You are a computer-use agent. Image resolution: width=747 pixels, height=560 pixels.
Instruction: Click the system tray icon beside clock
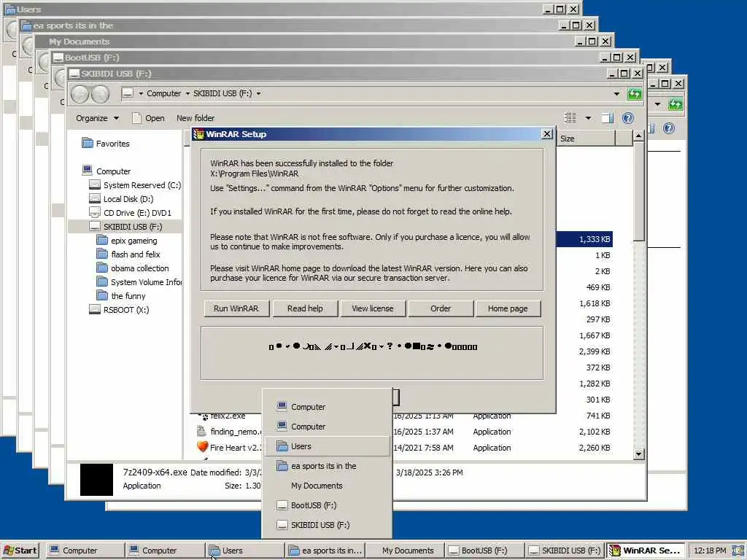click(x=738, y=551)
